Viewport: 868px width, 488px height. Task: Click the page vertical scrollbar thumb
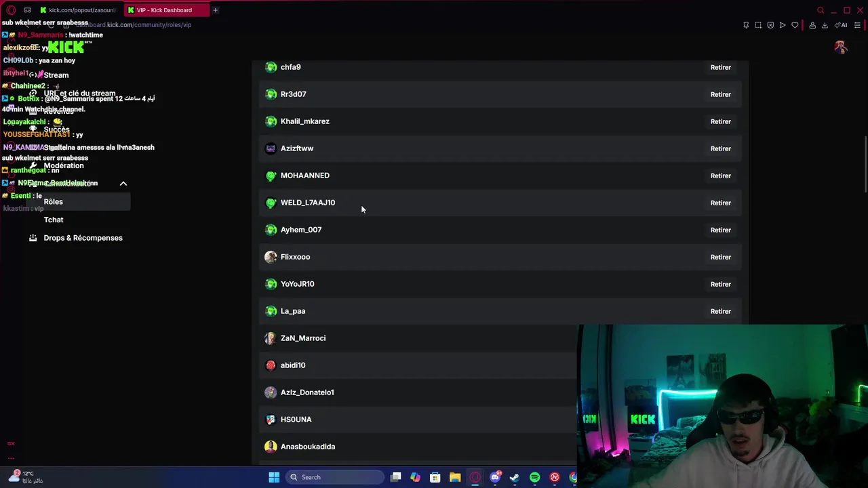(x=865, y=164)
